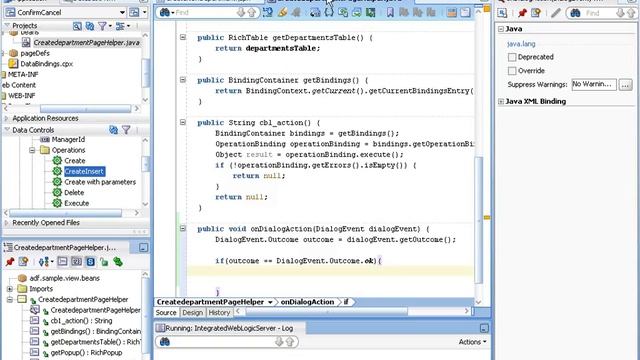
Task: Click the red pin icon in Structure panel
Action: point(10,262)
